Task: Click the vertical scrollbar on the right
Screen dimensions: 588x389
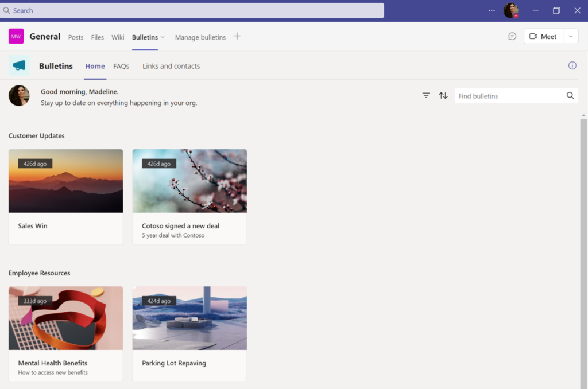Action: coord(583,251)
